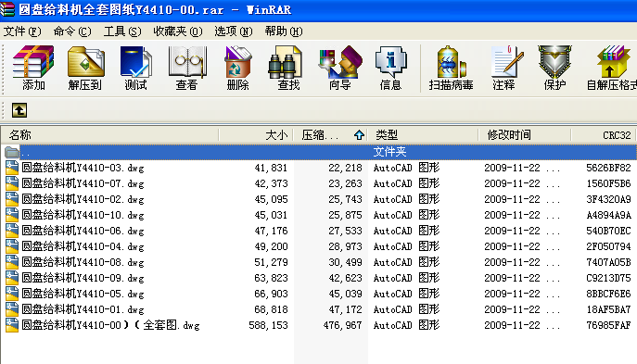The image size is (637, 364).
Task: Click CRC32 value A4894A9A
Action: (x=608, y=215)
